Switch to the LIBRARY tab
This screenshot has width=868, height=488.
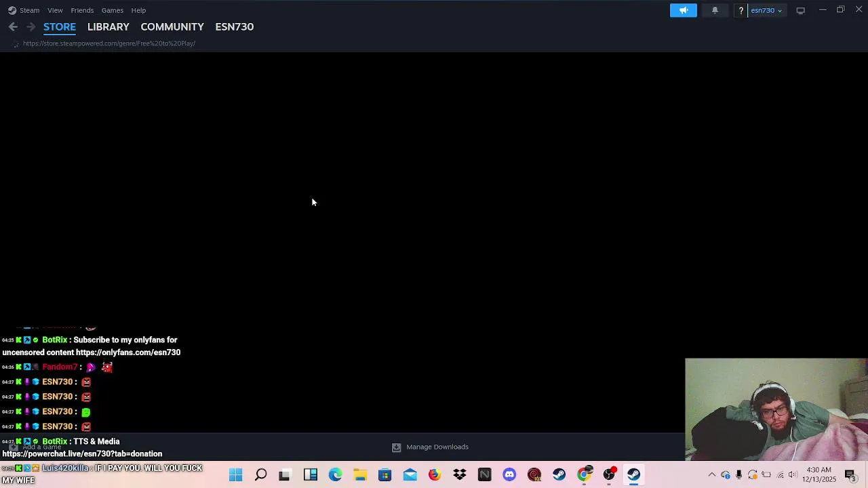pos(108,27)
